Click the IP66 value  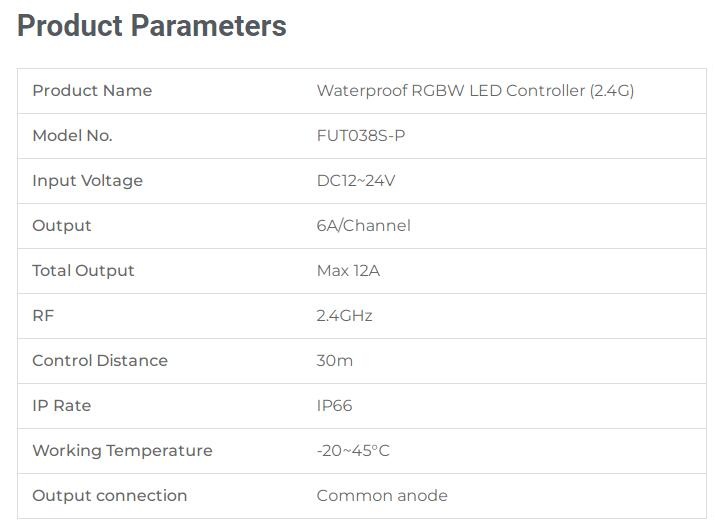point(334,405)
